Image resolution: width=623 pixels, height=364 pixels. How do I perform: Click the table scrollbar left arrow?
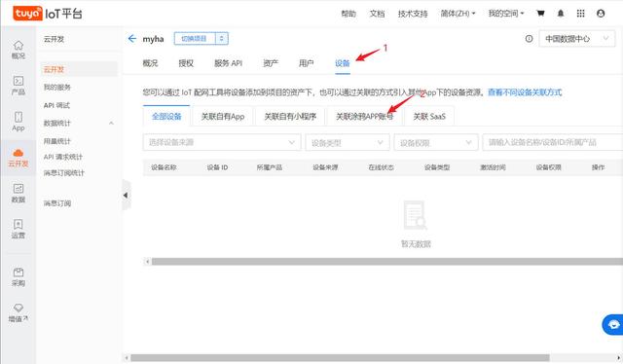(x=147, y=262)
